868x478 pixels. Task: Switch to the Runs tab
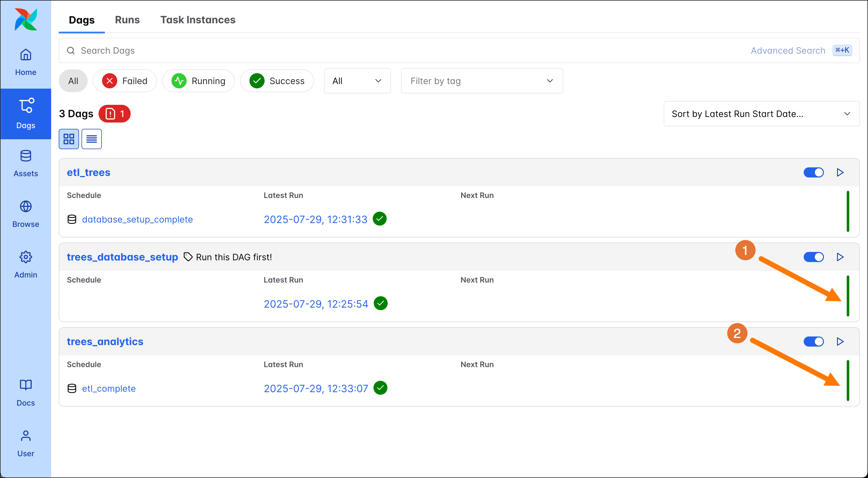127,19
